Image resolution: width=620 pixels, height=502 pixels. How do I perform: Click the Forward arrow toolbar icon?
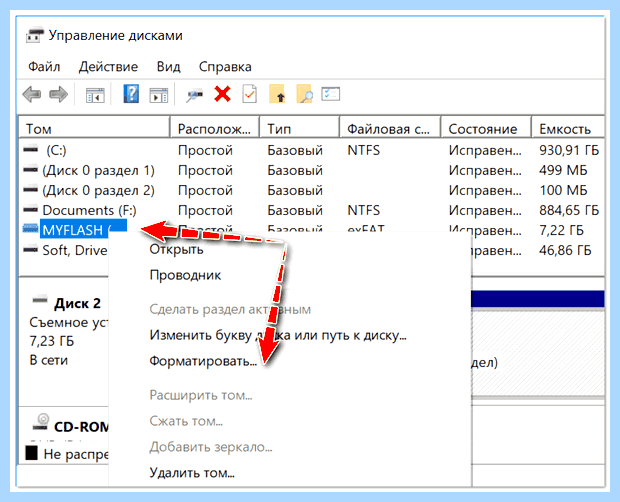[58, 95]
